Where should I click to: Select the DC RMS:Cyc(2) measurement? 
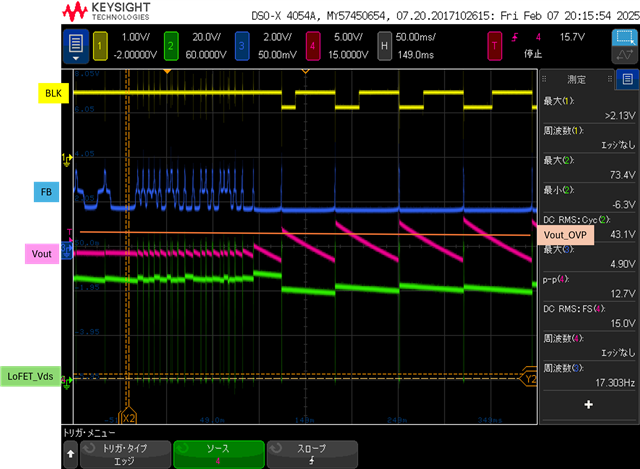pos(589,227)
